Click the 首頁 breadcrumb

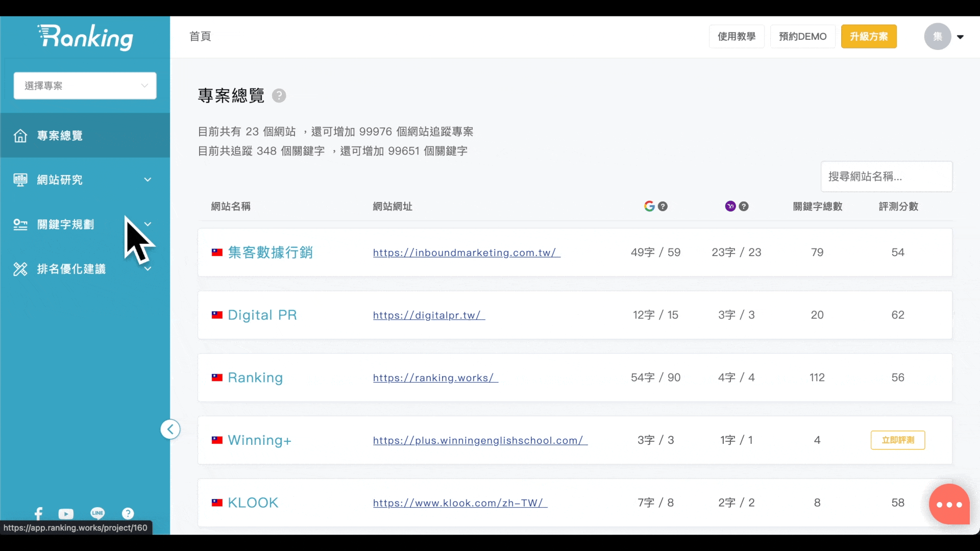pos(200,36)
